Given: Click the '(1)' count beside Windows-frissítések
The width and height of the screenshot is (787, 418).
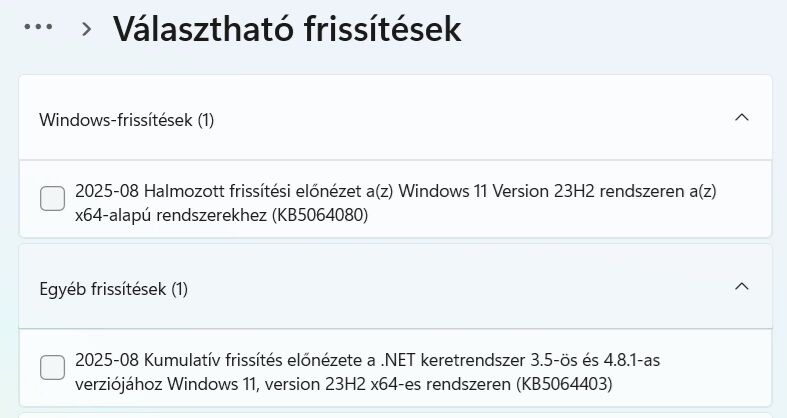Looking at the screenshot, I should click(x=205, y=120).
